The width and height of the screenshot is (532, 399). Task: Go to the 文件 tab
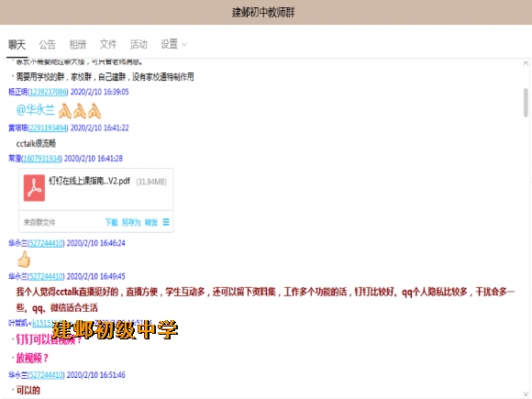pos(108,44)
